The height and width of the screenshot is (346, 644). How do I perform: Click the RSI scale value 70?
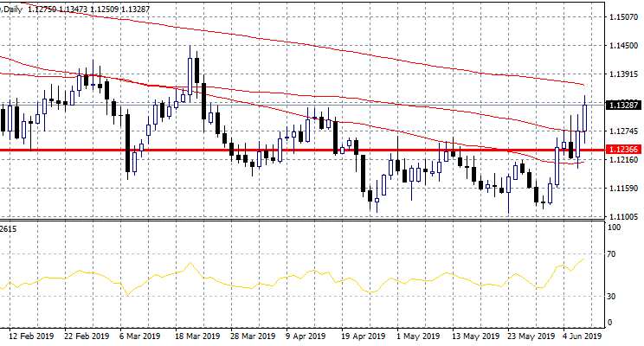coord(611,254)
